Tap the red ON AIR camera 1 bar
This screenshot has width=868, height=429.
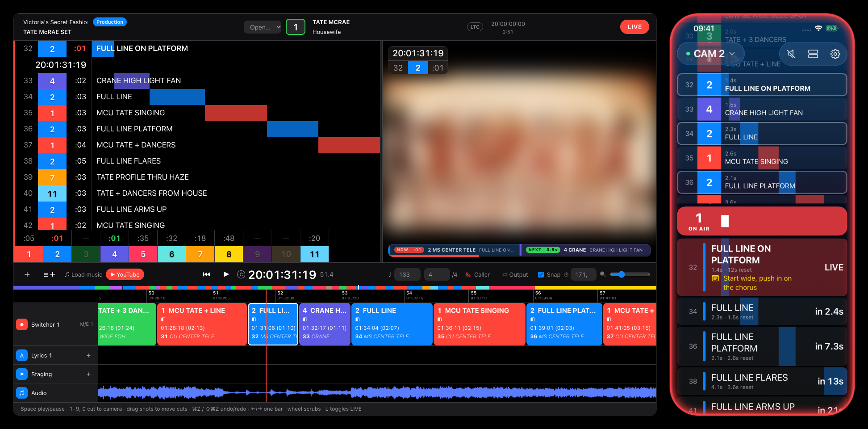point(762,221)
